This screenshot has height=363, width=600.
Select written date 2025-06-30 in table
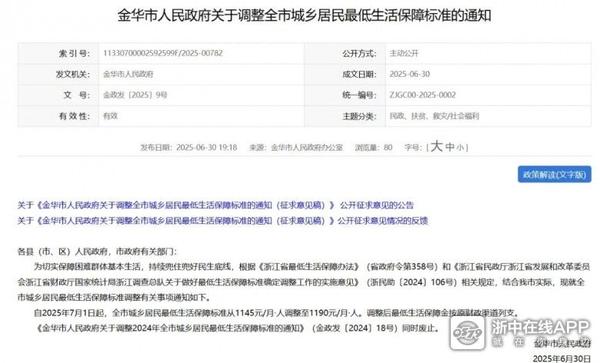click(410, 74)
